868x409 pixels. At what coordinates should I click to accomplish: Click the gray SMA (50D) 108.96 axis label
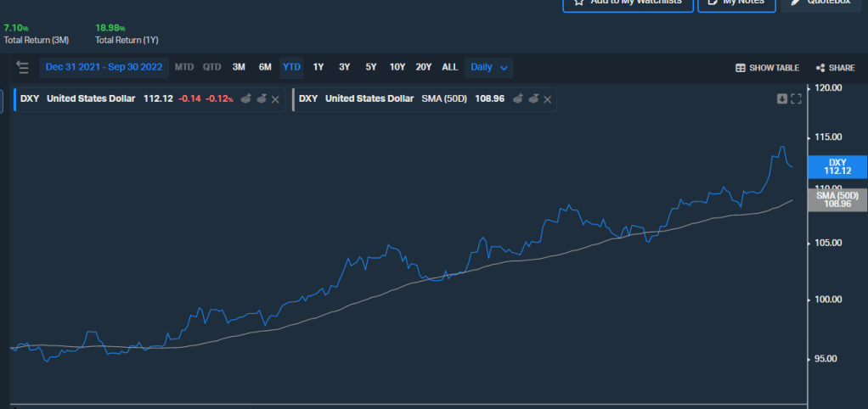[x=837, y=200]
